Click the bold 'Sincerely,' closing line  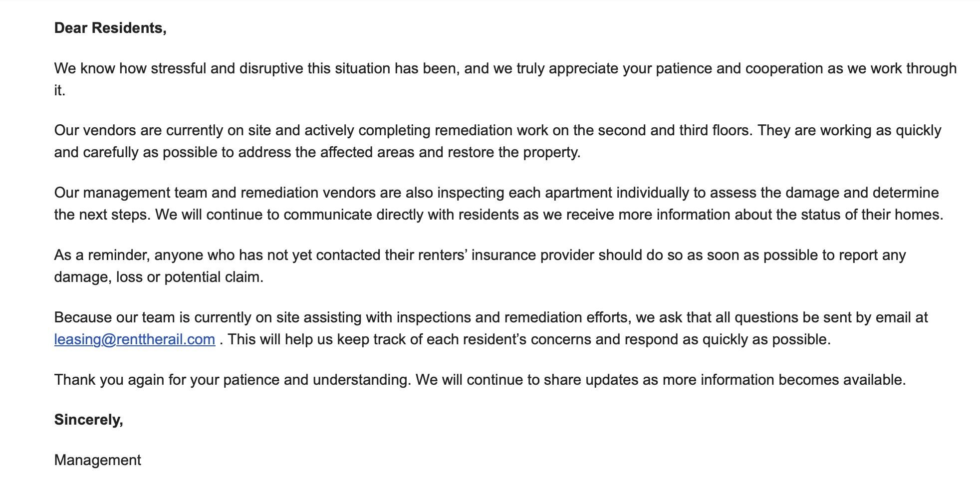pyautogui.click(x=89, y=420)
